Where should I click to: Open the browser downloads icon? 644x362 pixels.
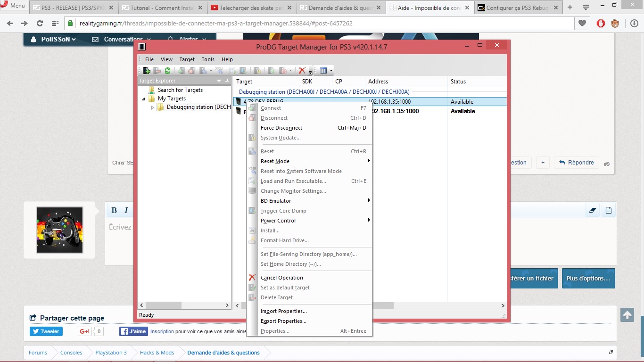[635, 24]
